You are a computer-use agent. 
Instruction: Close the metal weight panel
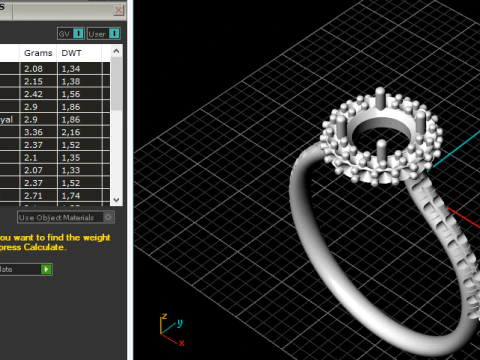pos(118,10)
